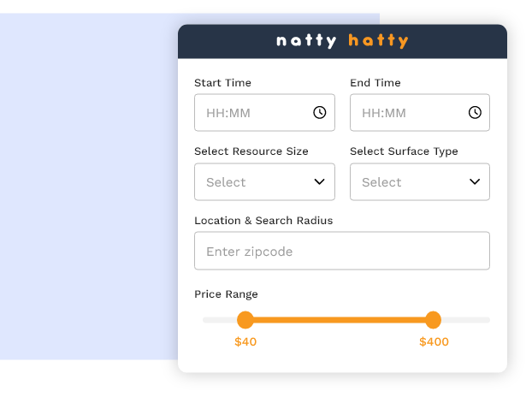
Task: Click the clock icon in Start Time
Action: [319, 112]
